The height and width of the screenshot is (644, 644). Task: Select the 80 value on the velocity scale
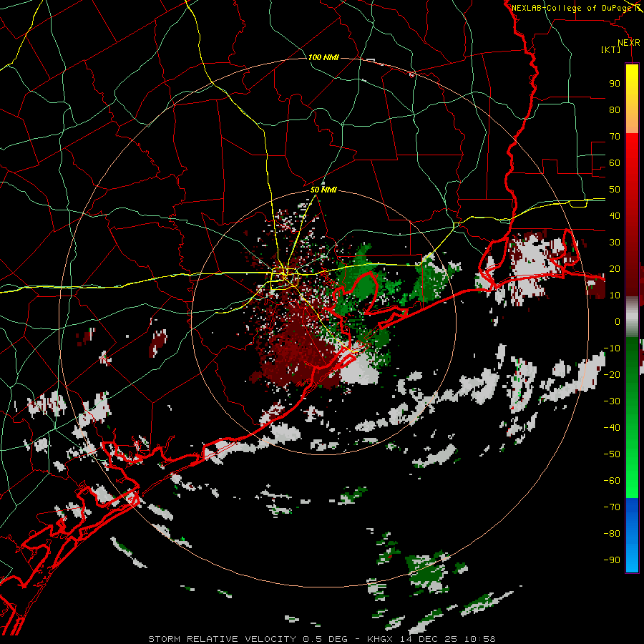[615, 109]
